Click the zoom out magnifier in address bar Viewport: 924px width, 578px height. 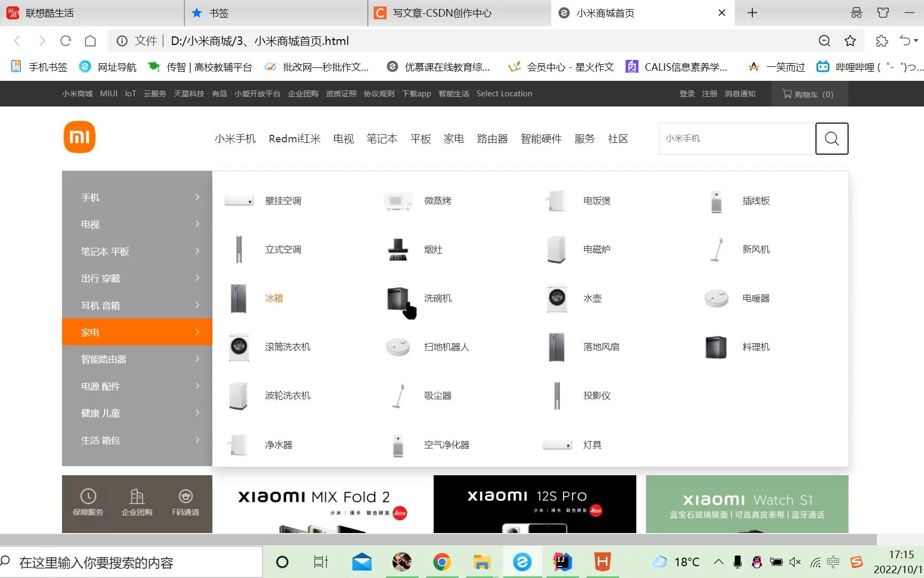[825, 41]
